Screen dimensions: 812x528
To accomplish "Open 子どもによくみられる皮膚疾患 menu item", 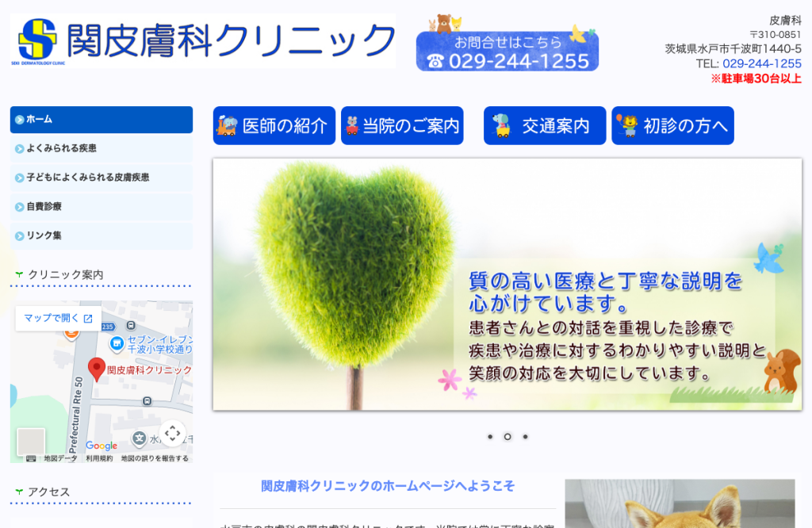I will (101, 178).
